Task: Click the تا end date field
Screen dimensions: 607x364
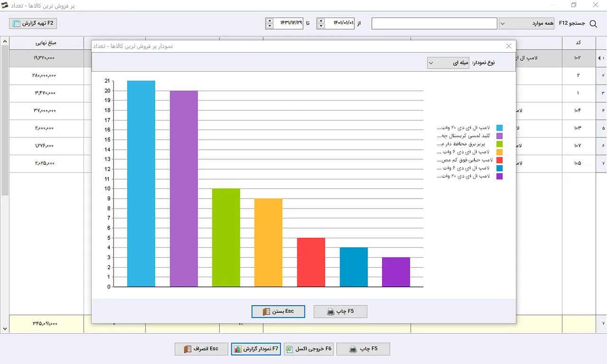Action: tap(288, 23)
